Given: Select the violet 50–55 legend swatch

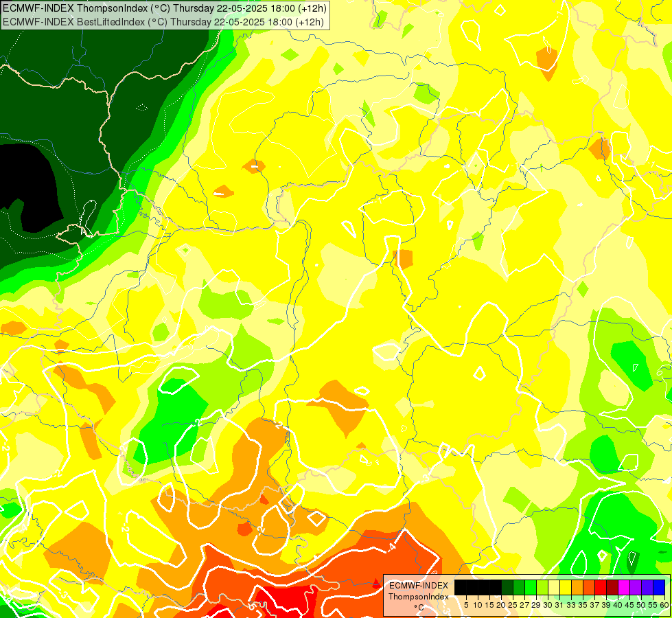Looking at the screenshot, I should click(x=647, y=587).
